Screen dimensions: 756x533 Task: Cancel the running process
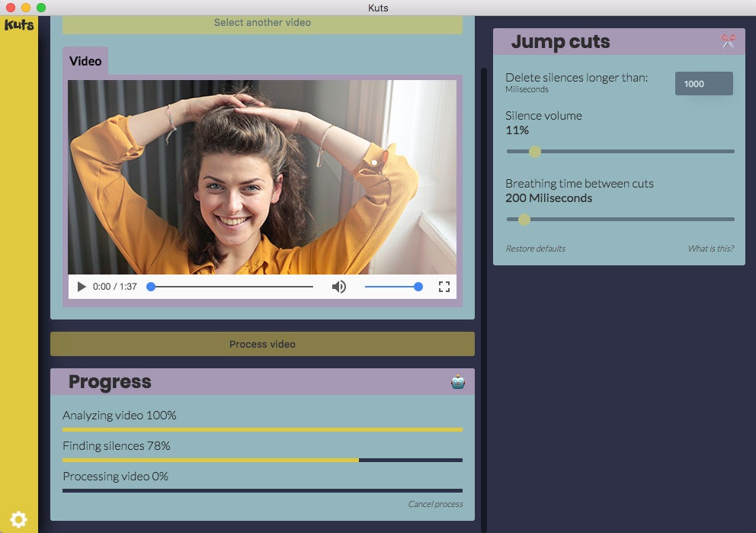(x=435, y=504)
